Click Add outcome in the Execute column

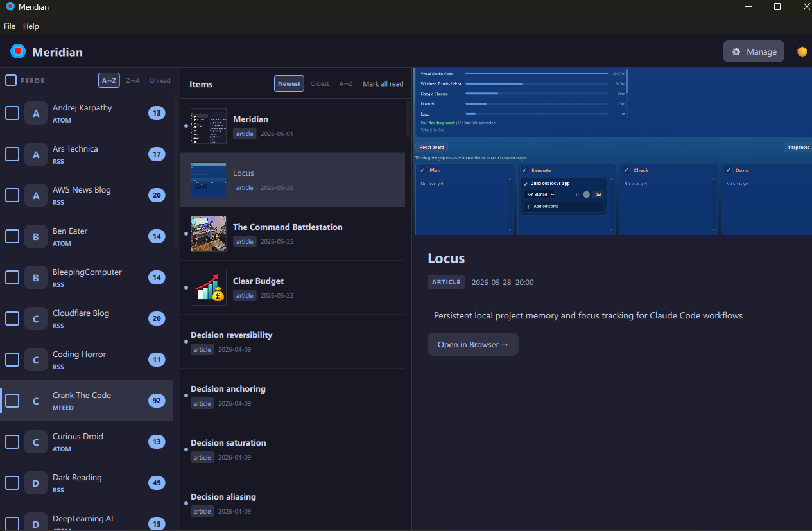coord(563,207)
